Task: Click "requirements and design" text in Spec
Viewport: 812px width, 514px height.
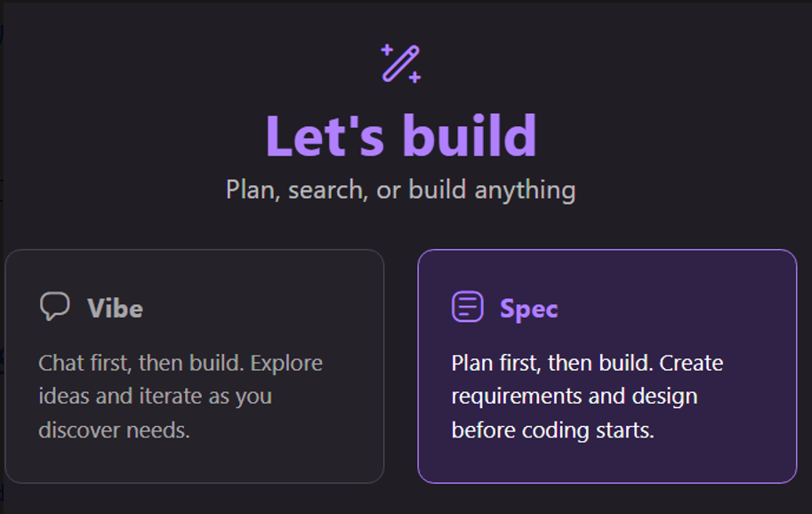Action: [575, 397]
